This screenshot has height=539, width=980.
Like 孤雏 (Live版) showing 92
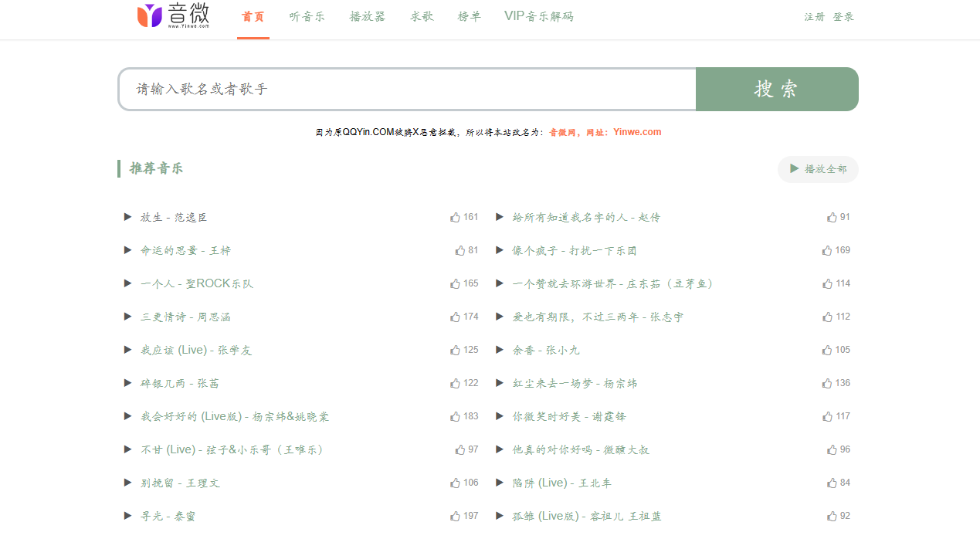click(x=838, y=516)
